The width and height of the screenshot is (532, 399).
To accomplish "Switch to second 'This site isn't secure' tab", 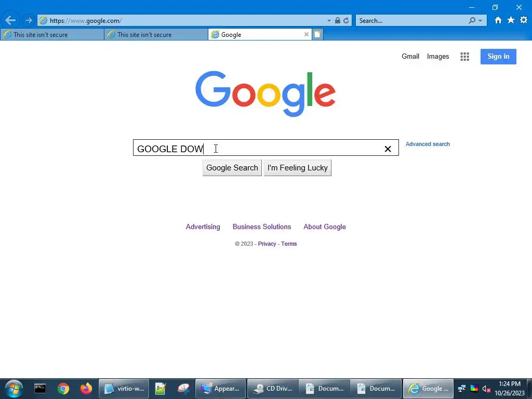I will [156, 34].
